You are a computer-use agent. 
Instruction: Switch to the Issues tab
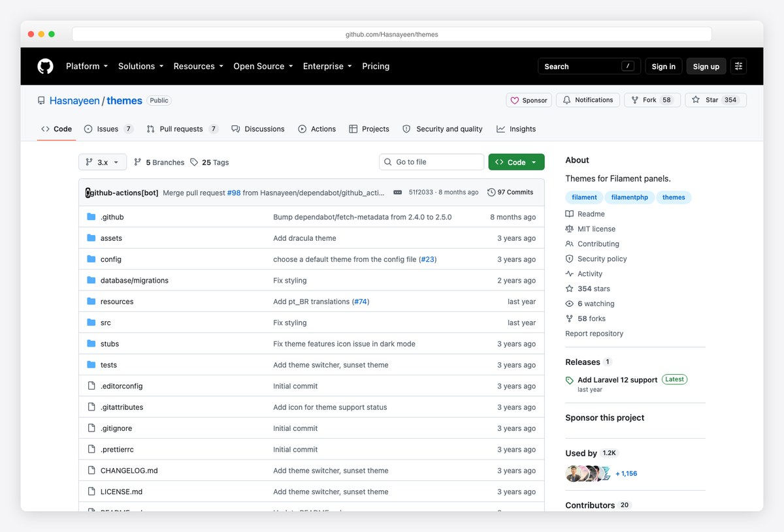tap(108, 129)
